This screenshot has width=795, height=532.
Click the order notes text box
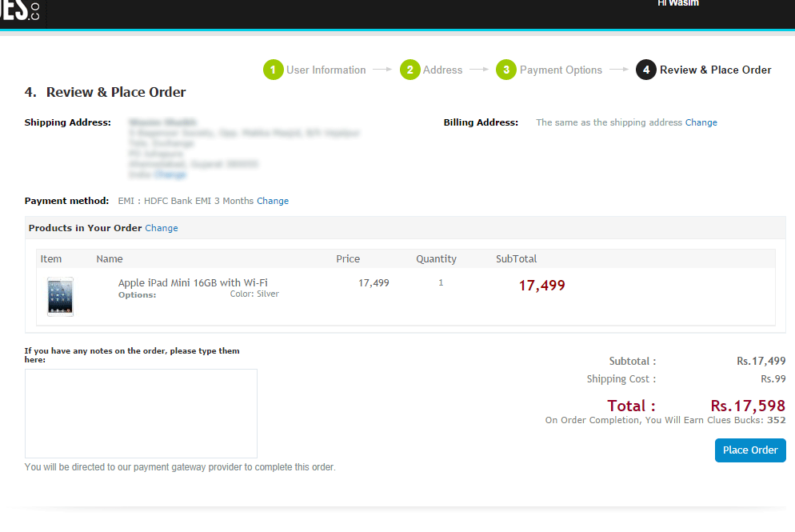[141, 414]
